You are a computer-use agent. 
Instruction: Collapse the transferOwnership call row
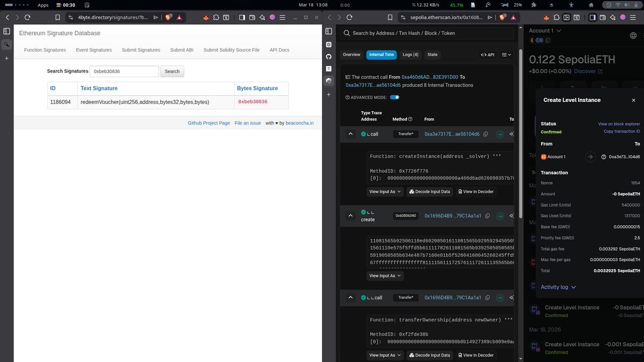[x=350, y=298]
